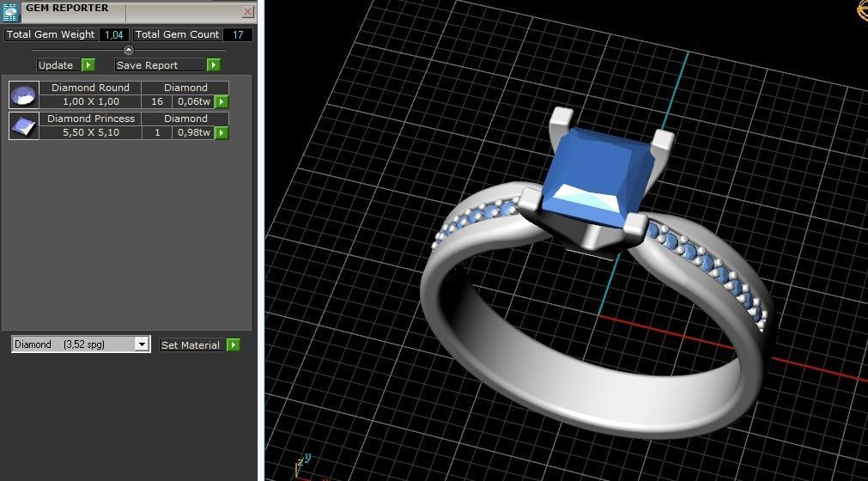This screenshot has height=481, width=868.
Task: Click the "1,00 X 1,00" size cell
Action: point(90,102)
